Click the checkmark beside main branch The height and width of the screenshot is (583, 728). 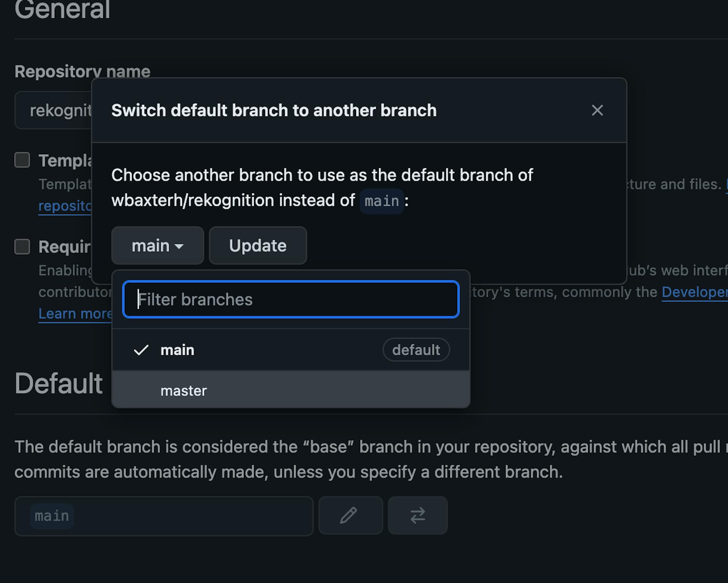coord(141,350)
